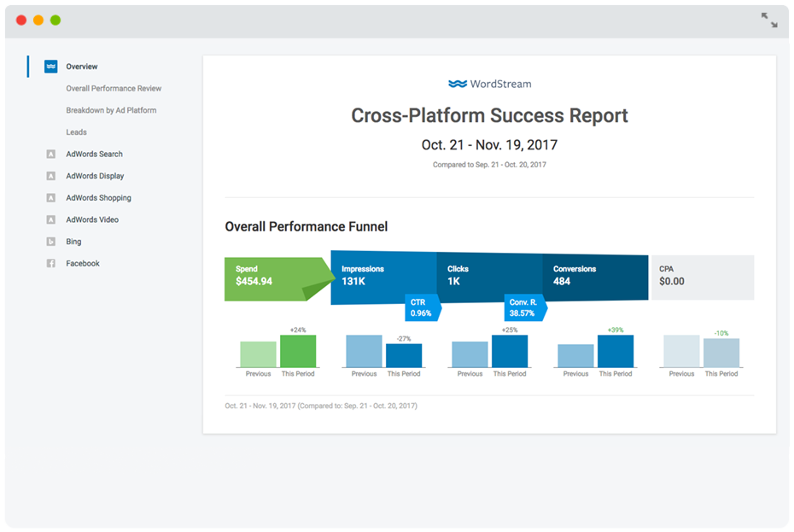Click the This Period clicks bar labeled +25%
The width and height of the screenshot is (794, 532).
(510, 351)
